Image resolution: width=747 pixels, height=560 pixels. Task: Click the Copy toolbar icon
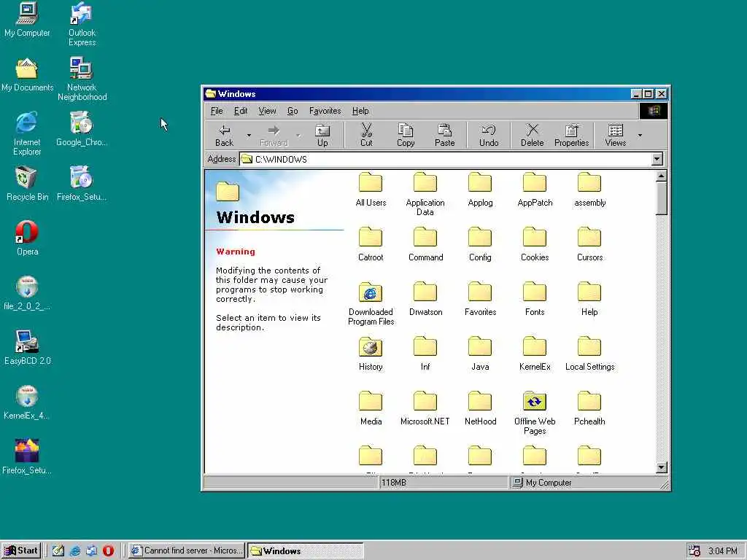tap(406, 135)
